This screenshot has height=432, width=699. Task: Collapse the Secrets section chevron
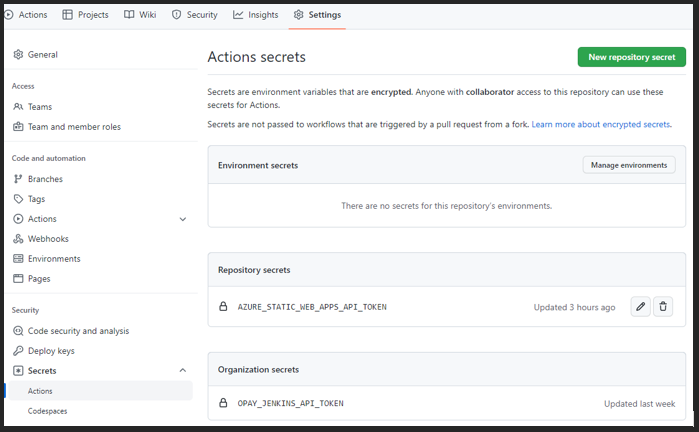click(x=182, y=371)
